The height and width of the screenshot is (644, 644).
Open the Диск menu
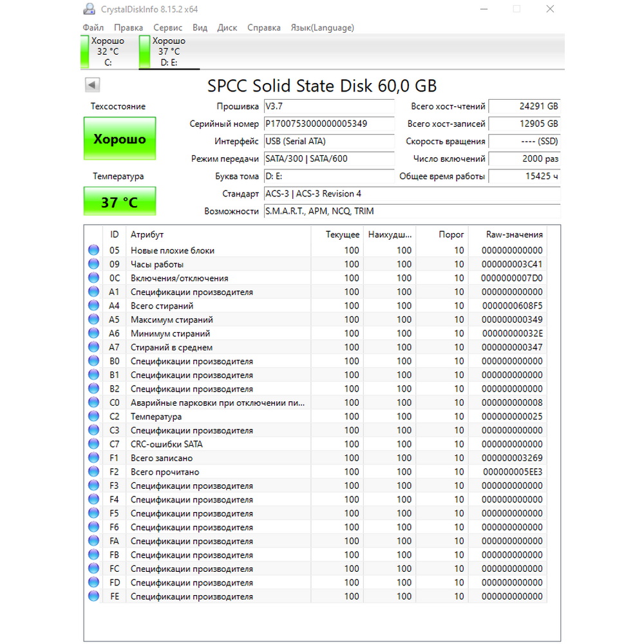pyautogui.click(x=227, y=28)
